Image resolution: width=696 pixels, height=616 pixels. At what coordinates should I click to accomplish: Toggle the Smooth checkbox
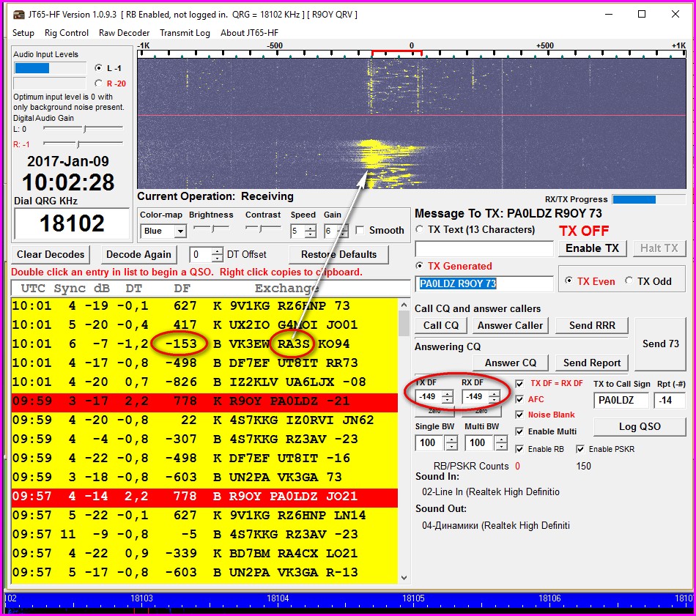[360, 231]
